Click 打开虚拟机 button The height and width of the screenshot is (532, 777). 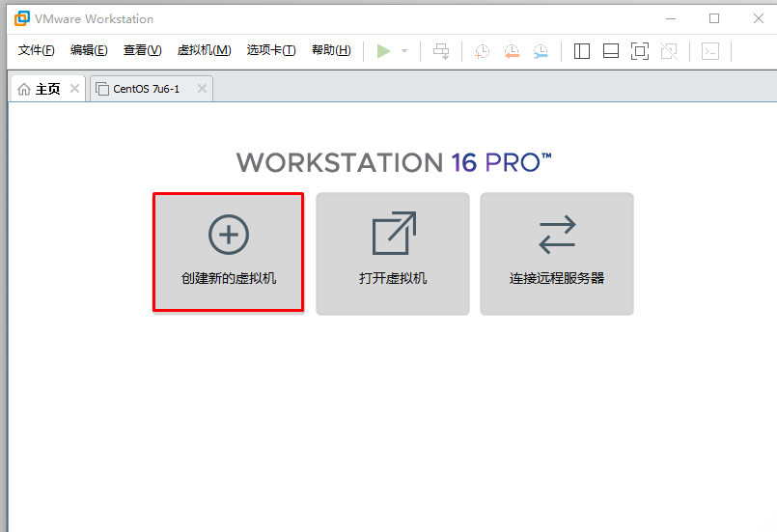pos(393,254)
